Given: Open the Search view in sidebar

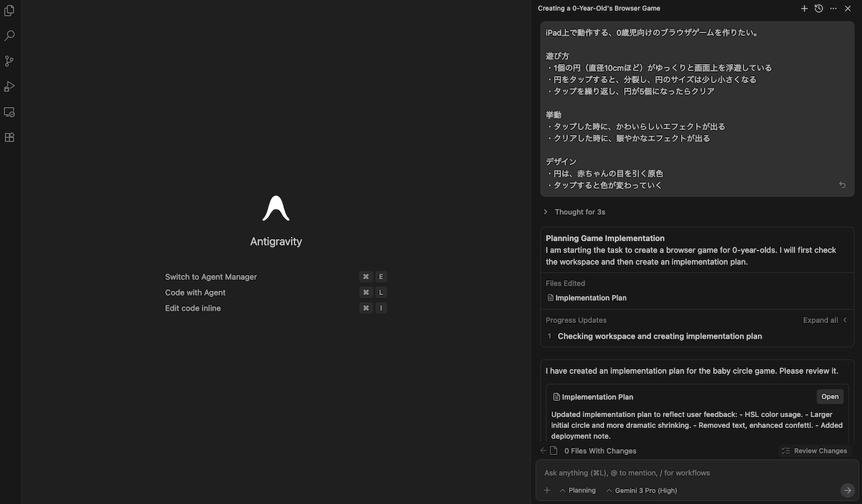Looking at the screenshot, I should click(9, 36).
